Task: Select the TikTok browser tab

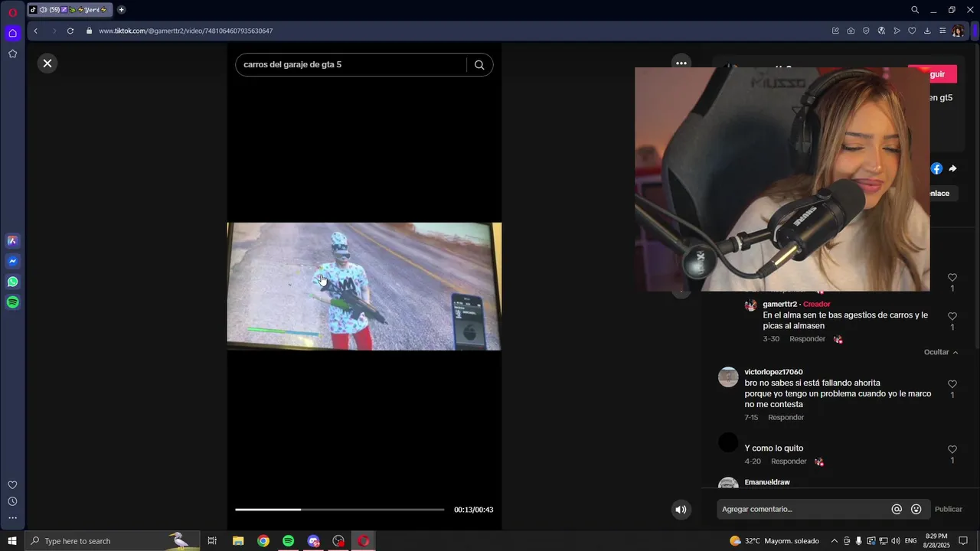Action: coord(69,10)
